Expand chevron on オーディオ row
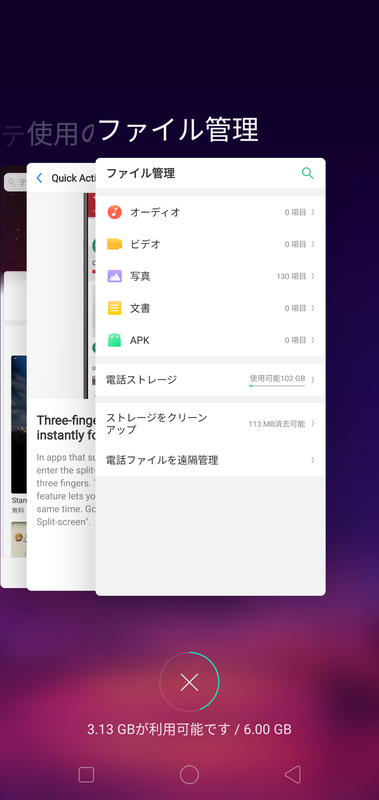This screenshot has height=800, width=379. (313, 212)
